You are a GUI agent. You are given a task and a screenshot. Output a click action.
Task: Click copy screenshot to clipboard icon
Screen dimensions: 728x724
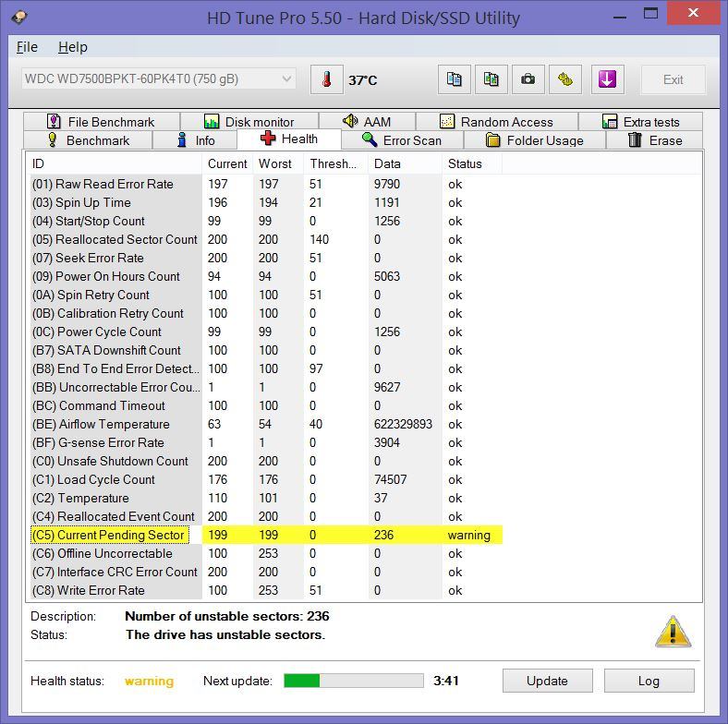click(491, 79)
